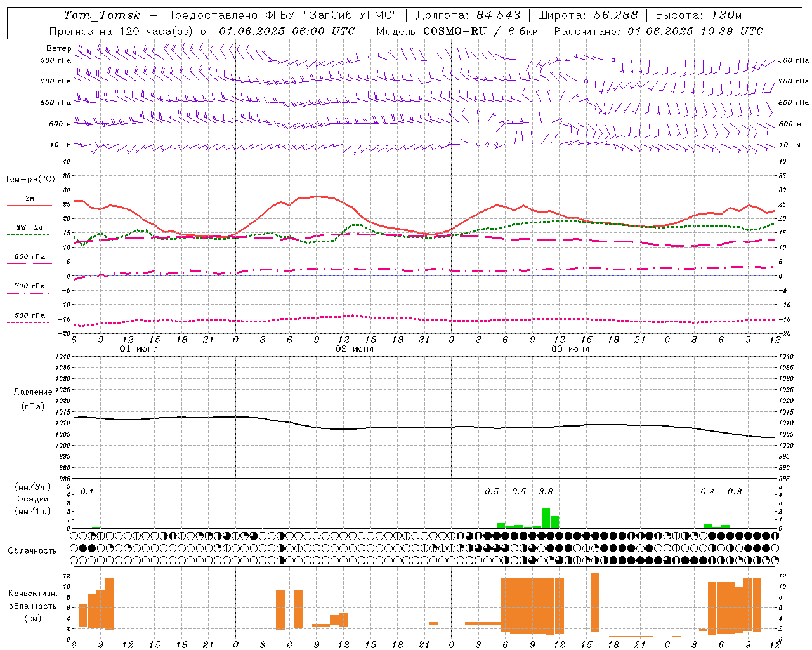Select the Прогноз на 120 часа(ов) text

point(122,31)
